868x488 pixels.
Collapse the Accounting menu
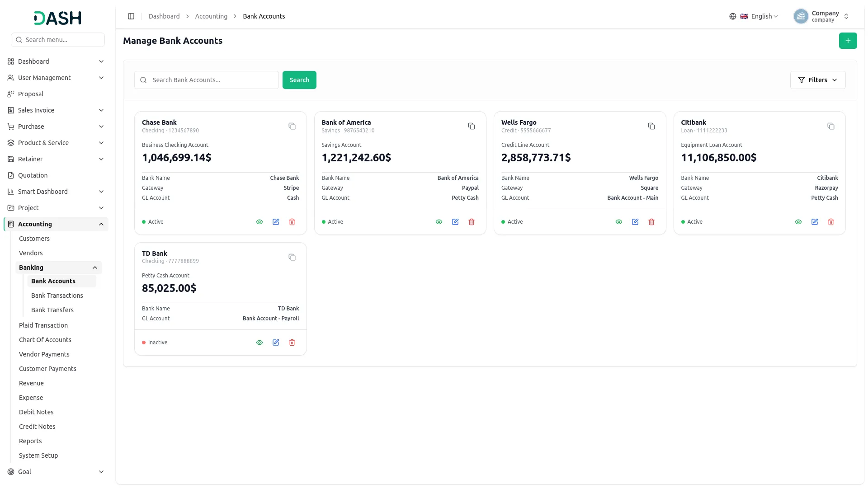[56, 224]
